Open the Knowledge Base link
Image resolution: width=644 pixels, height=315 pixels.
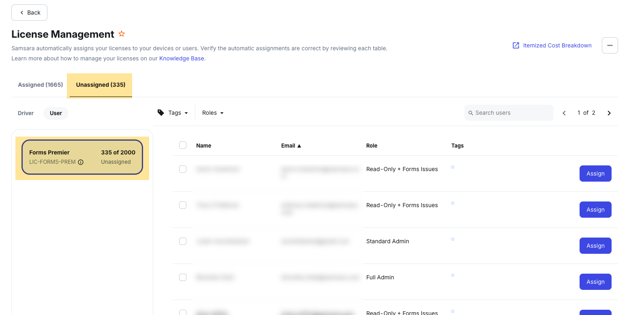[182, 58]
